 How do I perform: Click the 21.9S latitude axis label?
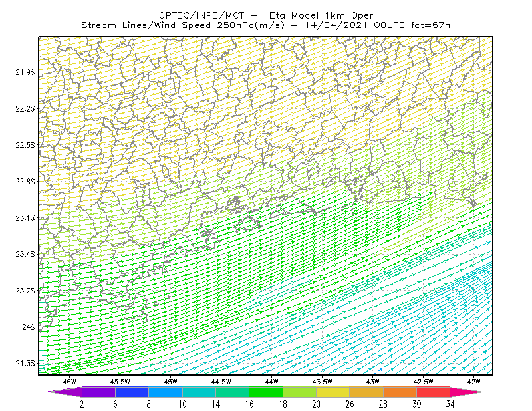click(25, 72)
